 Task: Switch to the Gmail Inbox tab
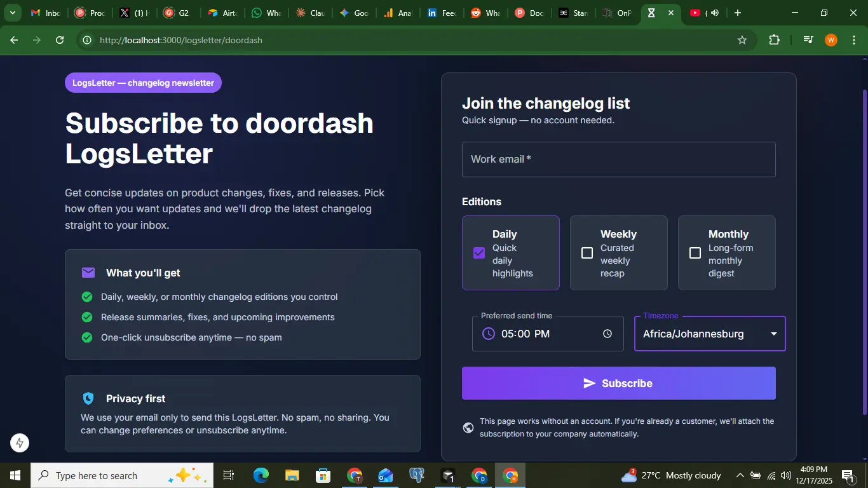click(46, 13)
